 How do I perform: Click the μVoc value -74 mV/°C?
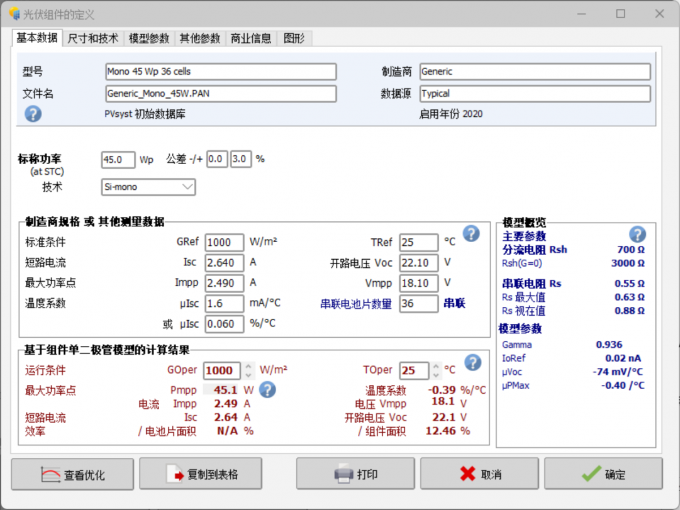point(618,372)
